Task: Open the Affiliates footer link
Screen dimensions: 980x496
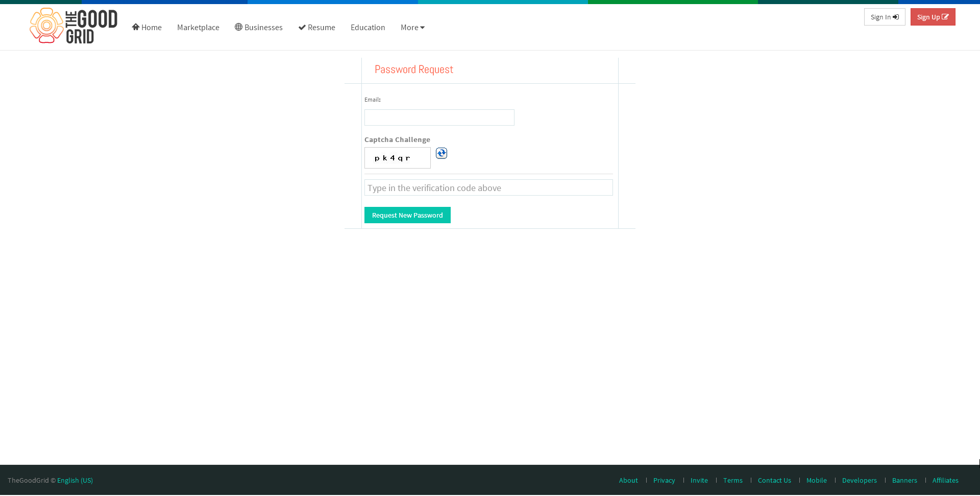Action: (x=945, y=480)
